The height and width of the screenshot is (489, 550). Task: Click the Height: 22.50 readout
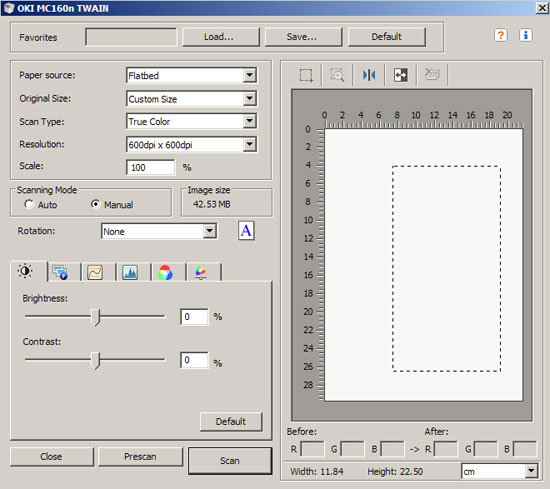click(x=395, y=471)
